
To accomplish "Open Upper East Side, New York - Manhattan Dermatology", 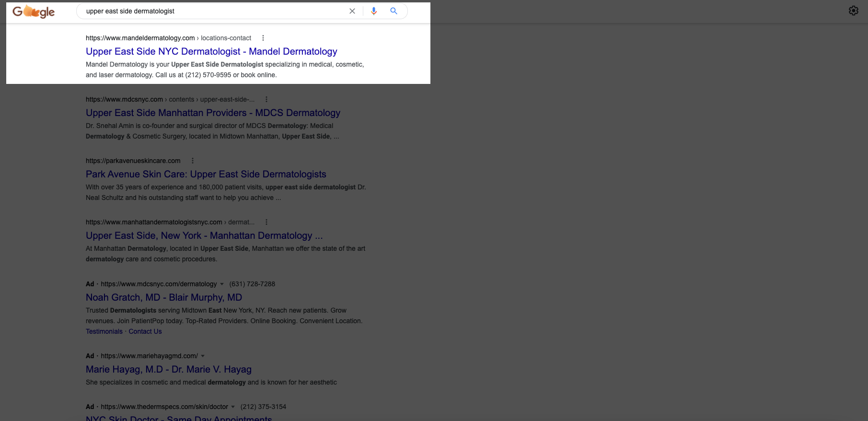I will click(x=204, y=235).
